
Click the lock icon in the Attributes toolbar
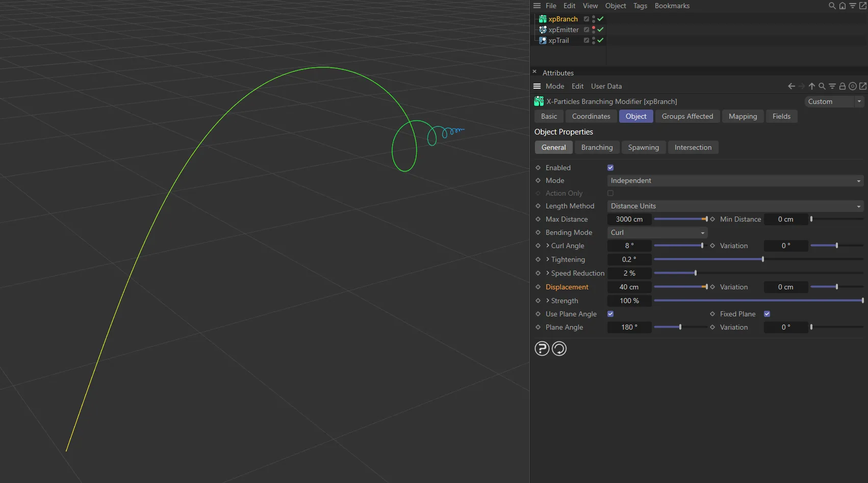842,86
